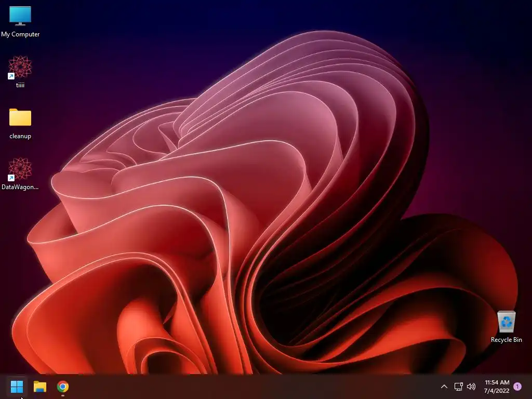Open the clock showing 11:54 AM
The width and height of the screenshot is (532, 399).
click(x=497, y=382)
